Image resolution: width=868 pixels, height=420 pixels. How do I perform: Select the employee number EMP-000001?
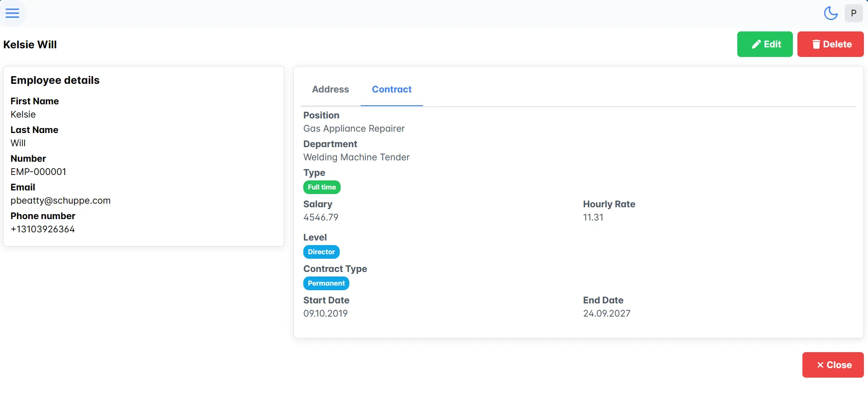click(x=38, y=172)
